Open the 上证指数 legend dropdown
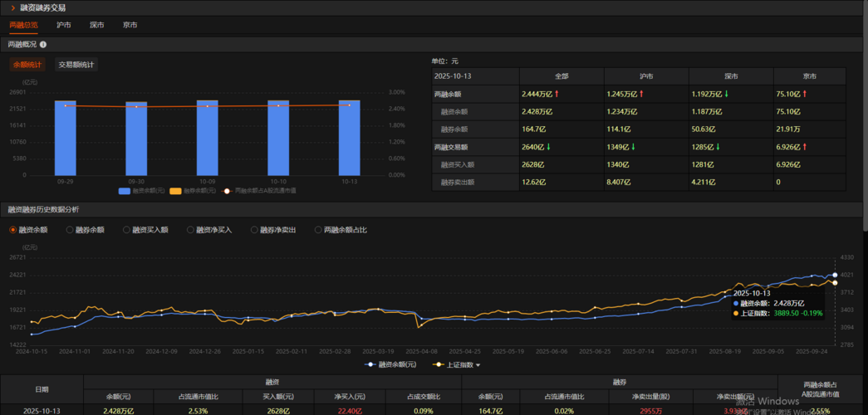Screen dimensions: 868x415 (478, 365)
